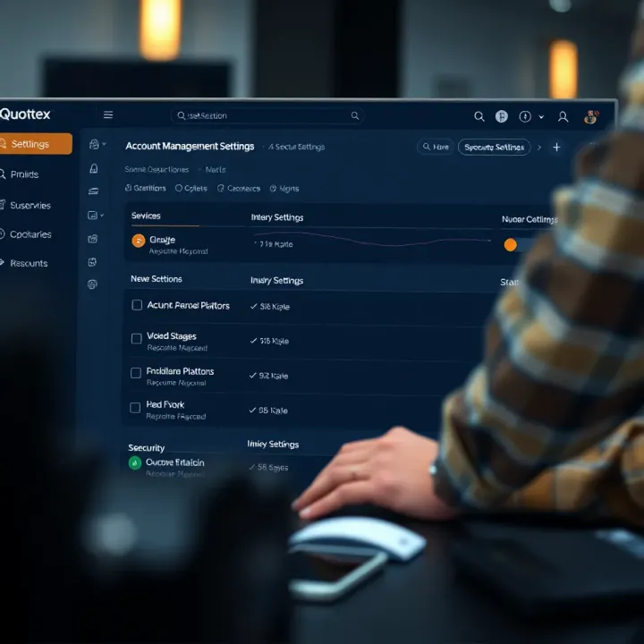This screenshot has height=644, width=644.
Task: Click the square face icon in the rail
Action: point(92,262)
